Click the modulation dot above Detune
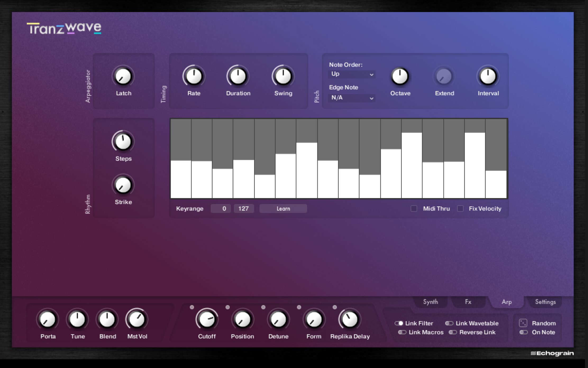Image resolution: width=588 pixels, height=368 pixels. (263, 307)
